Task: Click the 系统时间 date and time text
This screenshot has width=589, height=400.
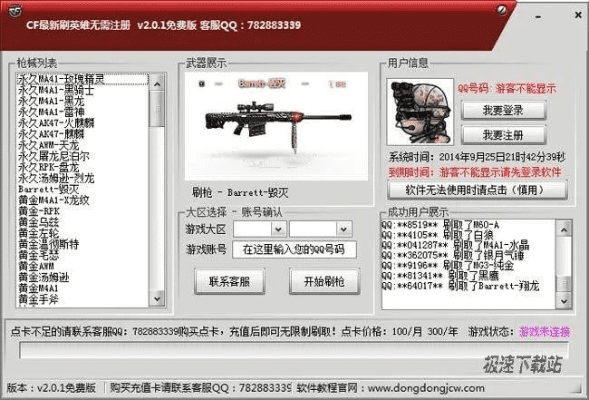Action: click(477, 157)
